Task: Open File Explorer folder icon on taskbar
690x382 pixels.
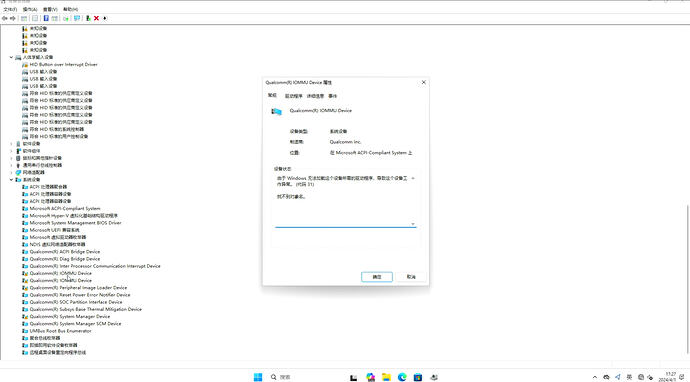Action: 386,377
